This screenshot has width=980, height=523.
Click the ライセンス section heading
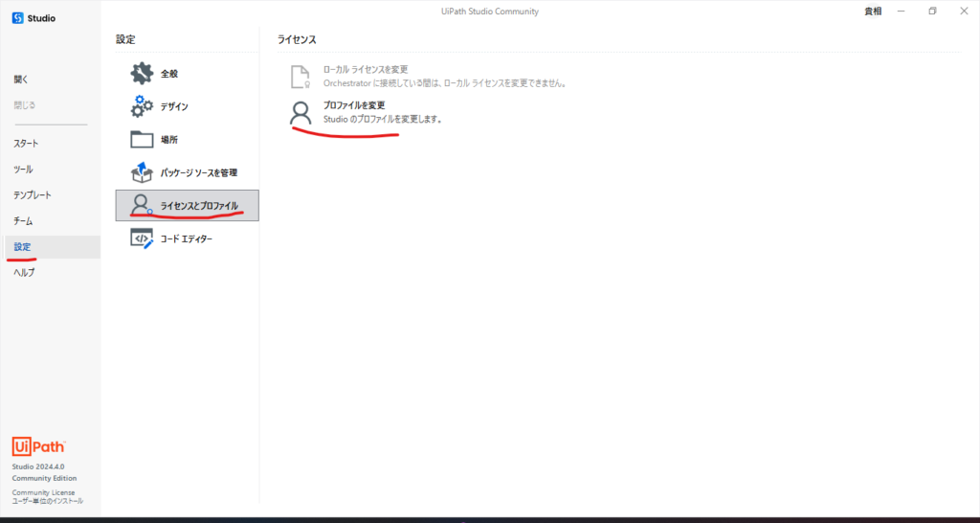pos(297,39)
